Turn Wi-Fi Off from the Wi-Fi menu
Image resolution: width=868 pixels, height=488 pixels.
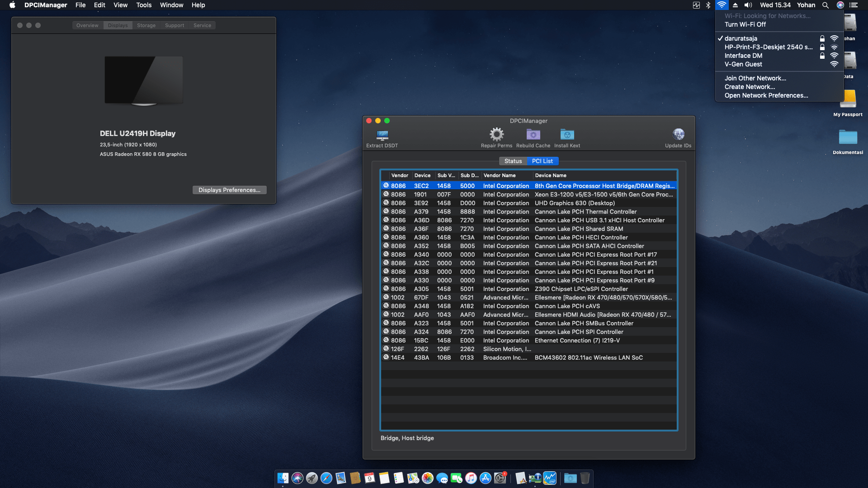(745, 24)
